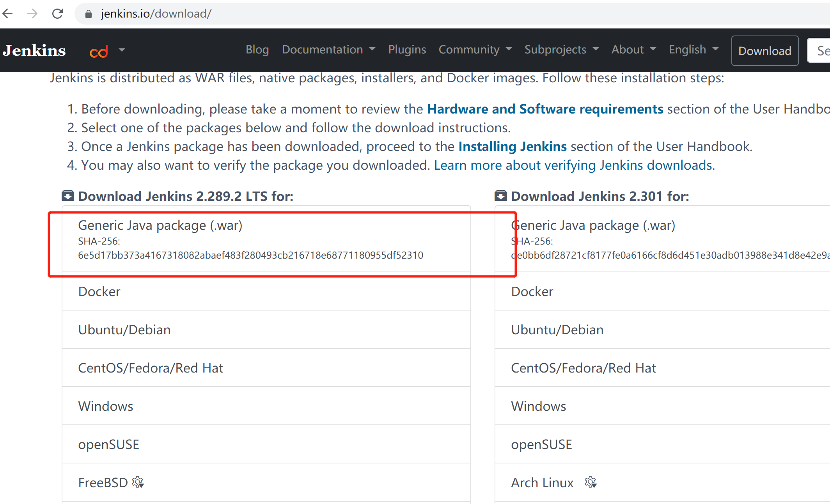
Task: Expand the Community dropdown
Action: click(475, 50)
